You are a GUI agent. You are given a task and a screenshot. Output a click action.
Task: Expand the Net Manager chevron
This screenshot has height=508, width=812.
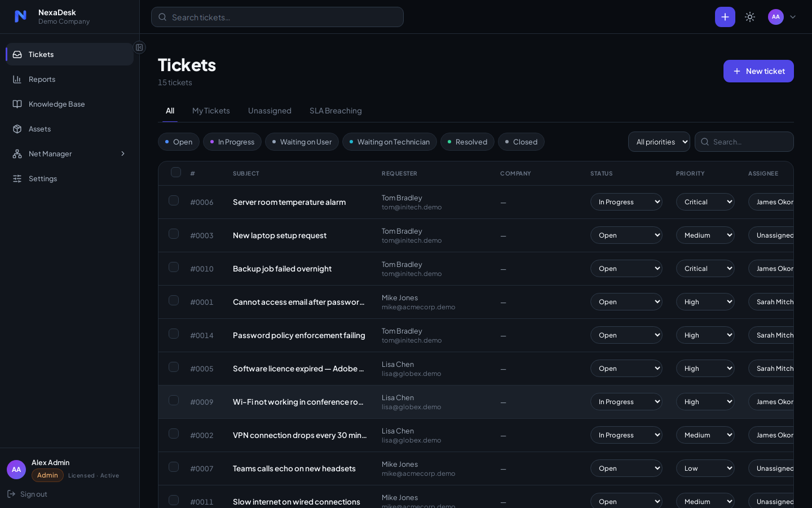[x=123, y=154]
